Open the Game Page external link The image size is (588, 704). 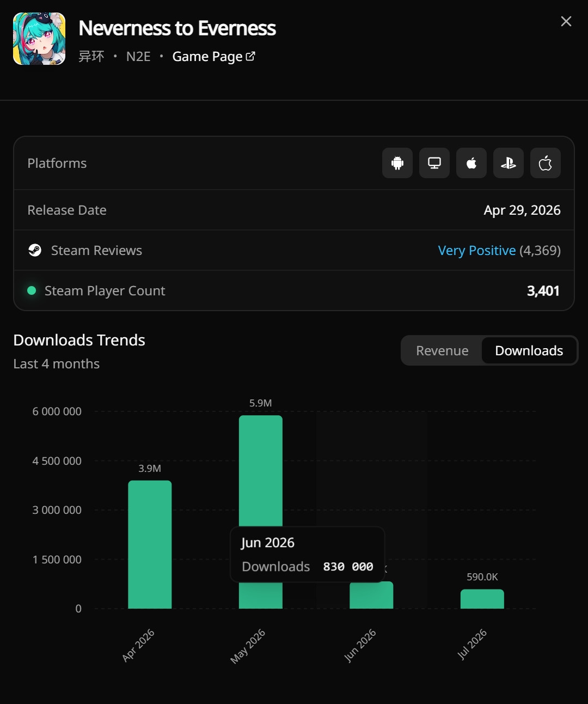[213, 57]
